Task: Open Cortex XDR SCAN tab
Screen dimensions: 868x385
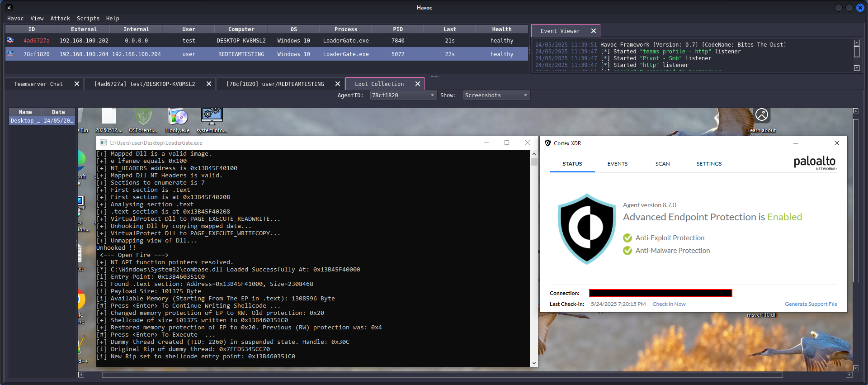Action: (x=662, y=164)
